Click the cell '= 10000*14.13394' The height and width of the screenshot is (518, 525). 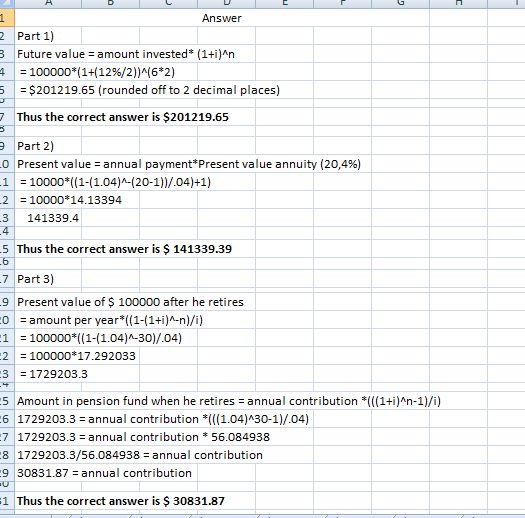click(71, 200)
